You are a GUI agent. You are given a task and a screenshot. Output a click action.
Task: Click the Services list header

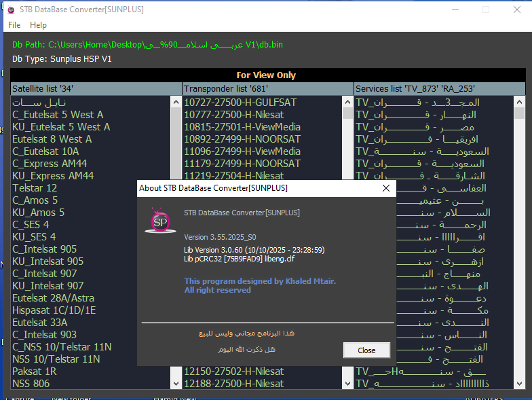(440, 88)
